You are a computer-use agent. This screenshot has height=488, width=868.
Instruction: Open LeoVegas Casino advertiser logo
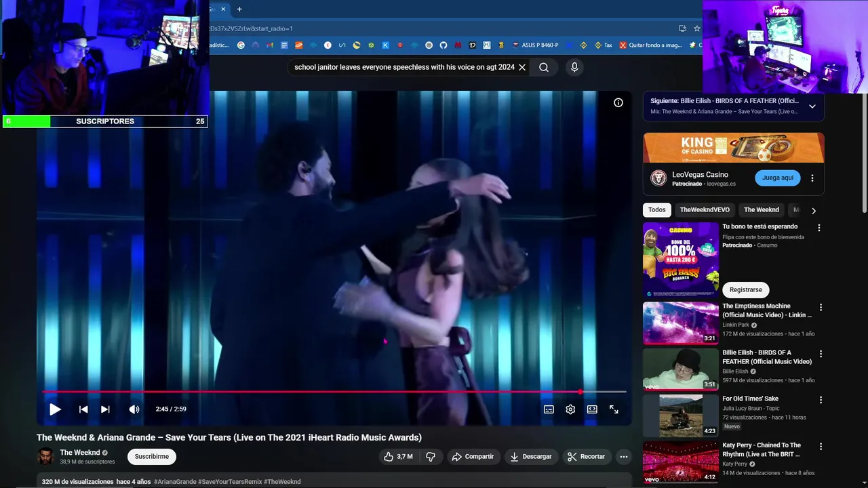pyautogui.click(x=658, y=178)
